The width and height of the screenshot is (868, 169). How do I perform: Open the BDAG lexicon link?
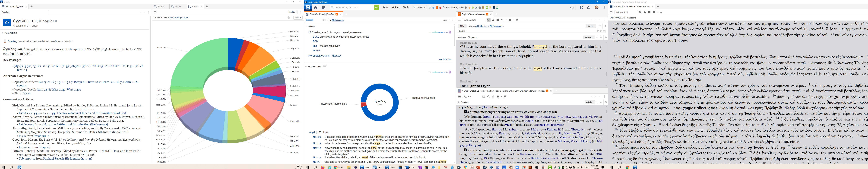coord(316,37)
